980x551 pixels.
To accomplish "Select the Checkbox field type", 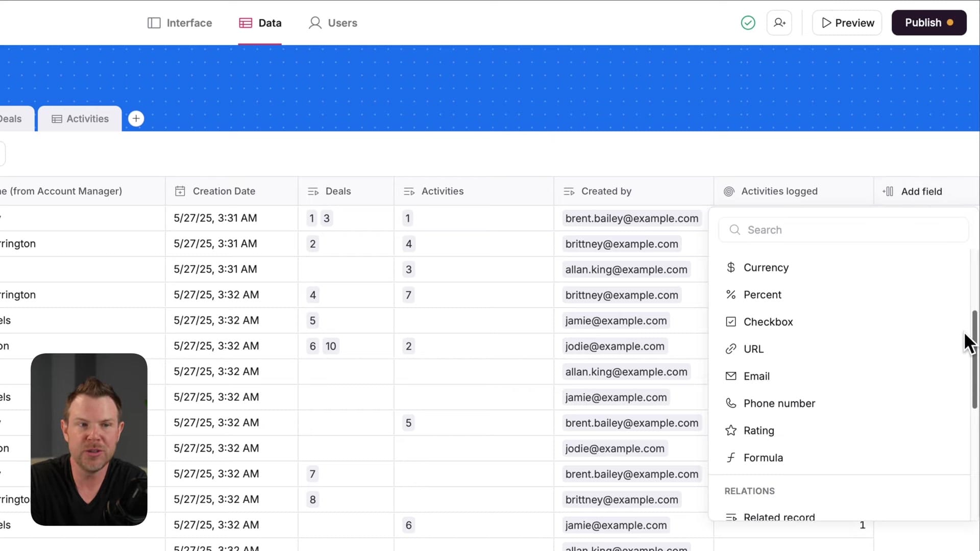I will tap(844, 322).
